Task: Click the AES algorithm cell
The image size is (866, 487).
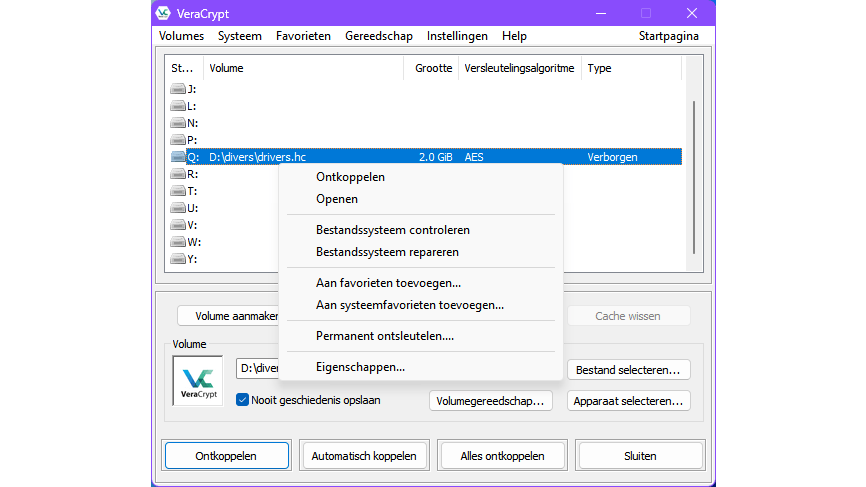Action: (474, 157)
